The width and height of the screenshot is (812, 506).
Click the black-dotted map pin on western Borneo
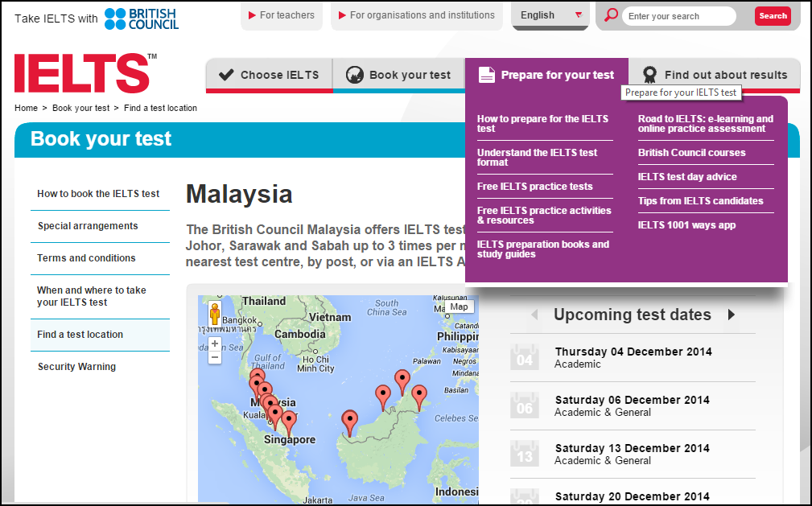(350, 423)
